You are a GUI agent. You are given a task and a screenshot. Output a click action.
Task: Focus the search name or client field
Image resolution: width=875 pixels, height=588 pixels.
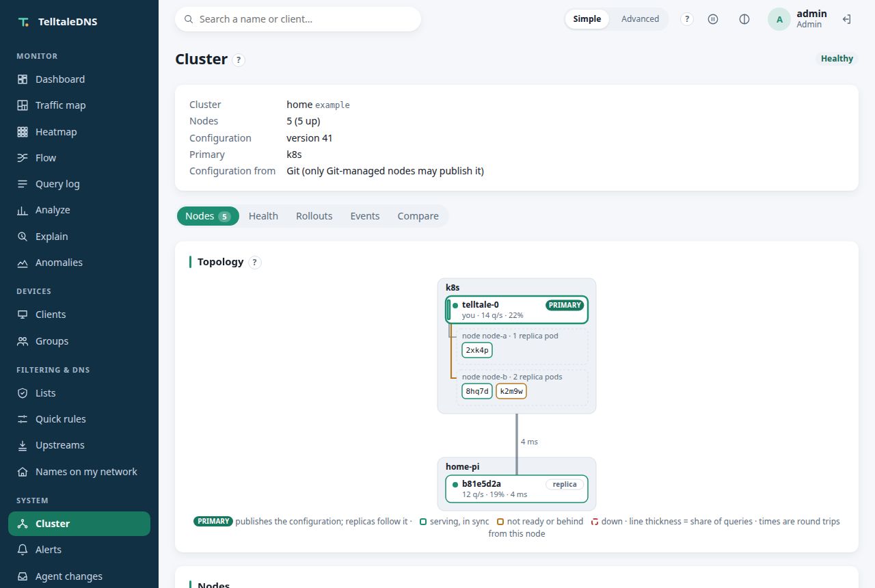[298, 19]
